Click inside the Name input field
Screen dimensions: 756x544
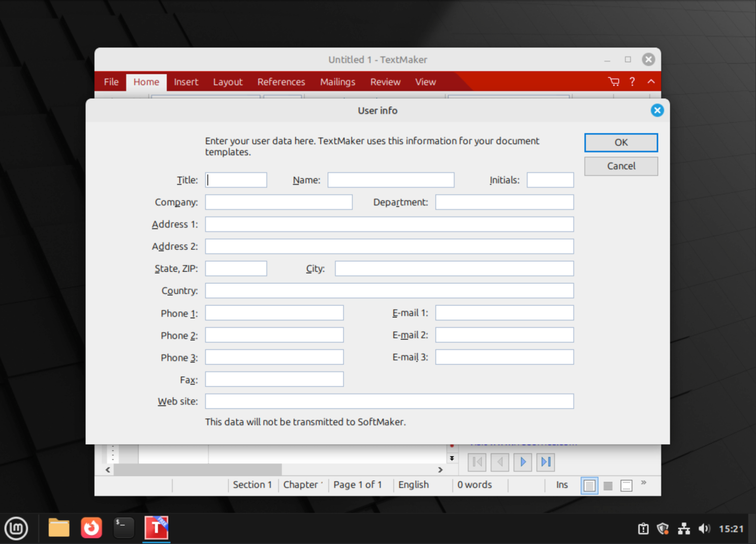[x=390, y=180]
